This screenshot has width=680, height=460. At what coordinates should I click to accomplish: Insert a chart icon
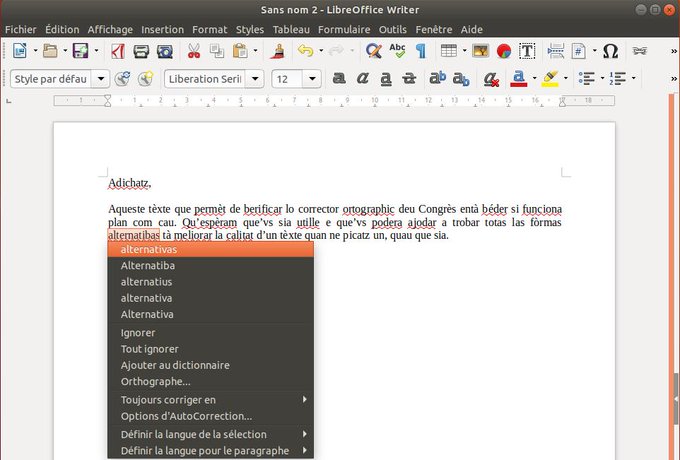coord(504,51)
